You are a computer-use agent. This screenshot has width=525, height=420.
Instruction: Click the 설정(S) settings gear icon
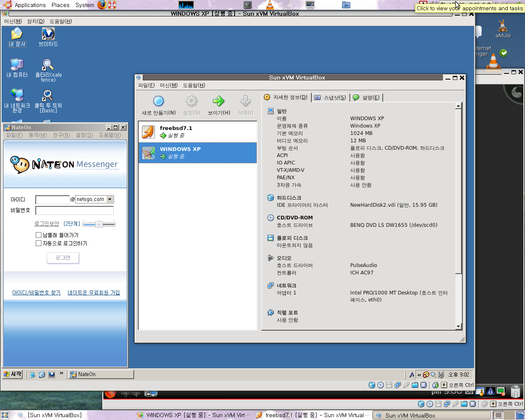[192, 101]
